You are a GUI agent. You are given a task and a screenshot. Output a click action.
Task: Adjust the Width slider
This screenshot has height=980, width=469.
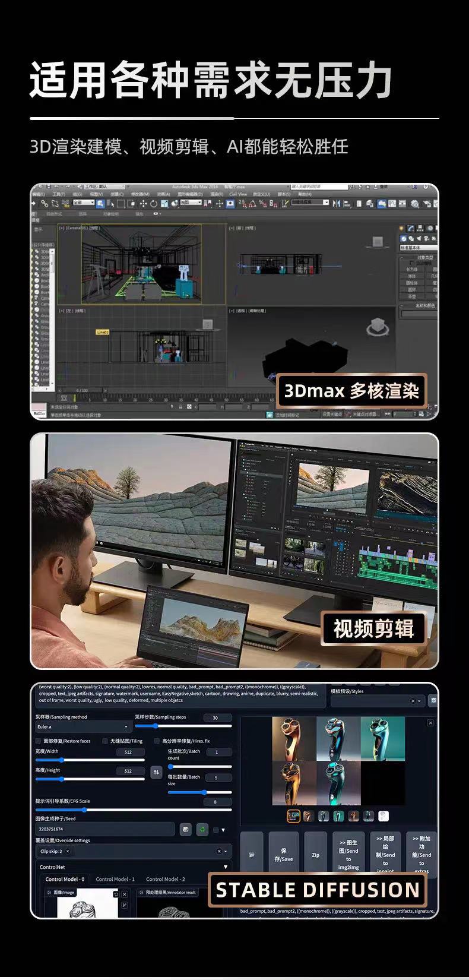(x=90, y=760)
